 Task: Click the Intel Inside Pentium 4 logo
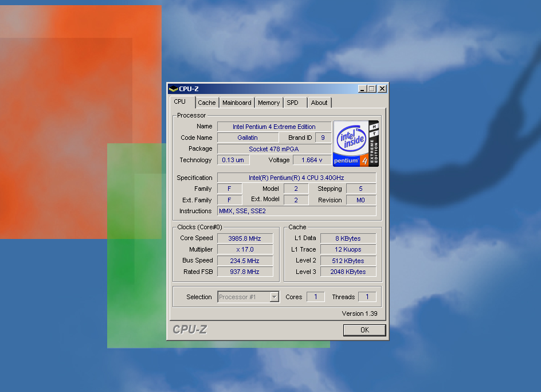[356, 143]
